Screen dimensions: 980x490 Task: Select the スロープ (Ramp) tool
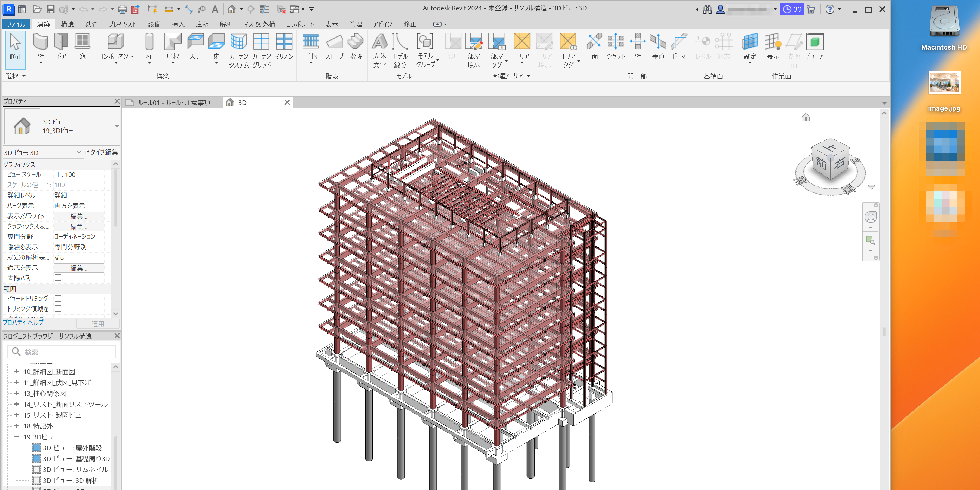(x=334, y=46)
